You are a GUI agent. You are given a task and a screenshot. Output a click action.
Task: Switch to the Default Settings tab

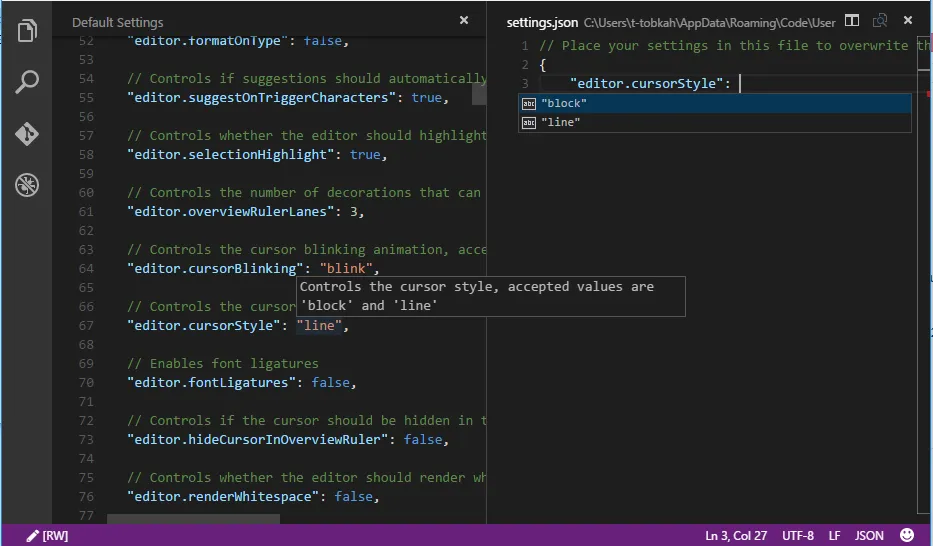coord(117,21)
